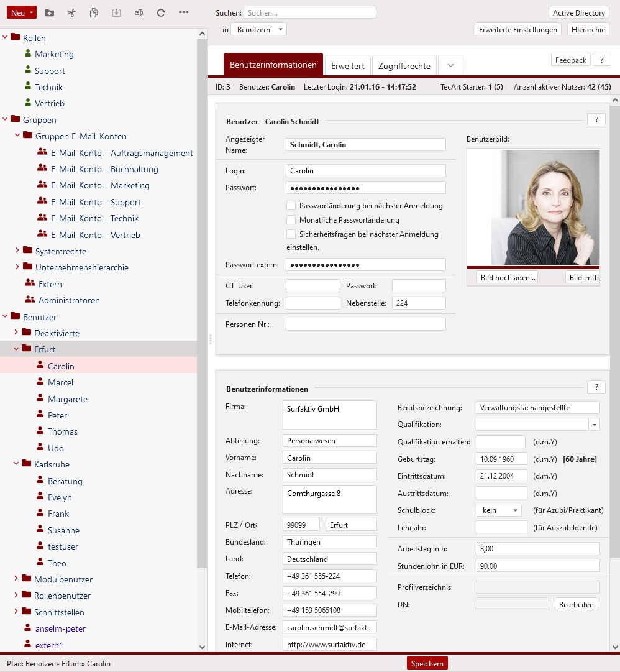Expand the Systemrechte folder
Image resolution: width=620 pixels, height=672 pixels.
tap(17, 251)
